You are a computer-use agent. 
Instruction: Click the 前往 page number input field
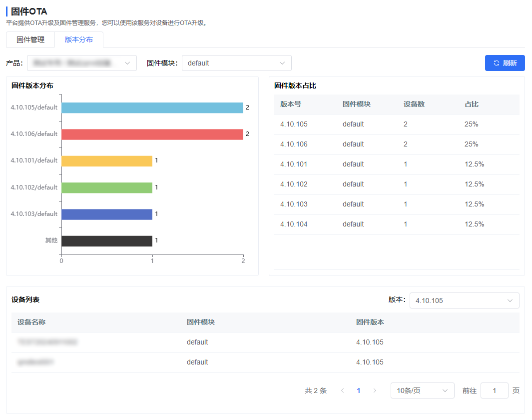(494, 390)
